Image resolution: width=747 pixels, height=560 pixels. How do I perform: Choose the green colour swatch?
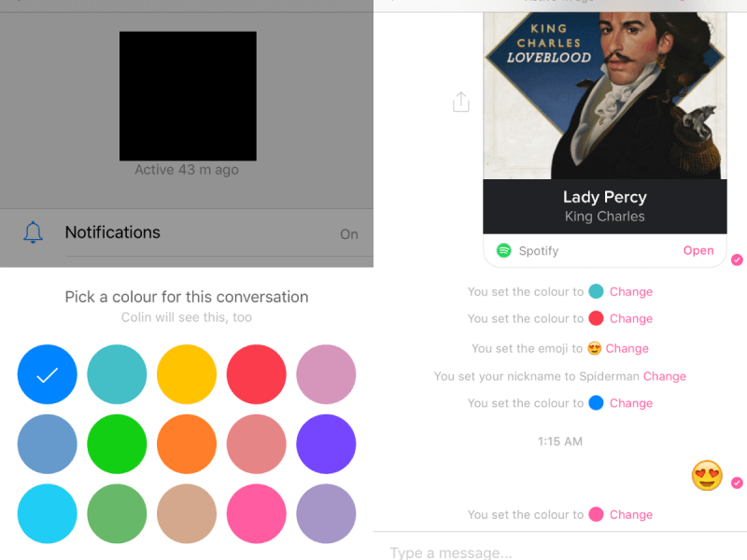(x=117, y=444)
